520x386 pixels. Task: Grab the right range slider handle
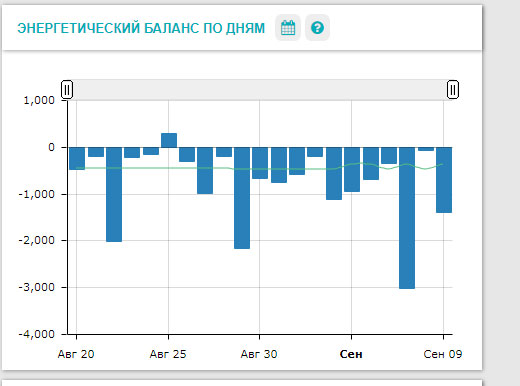[453, 90]
